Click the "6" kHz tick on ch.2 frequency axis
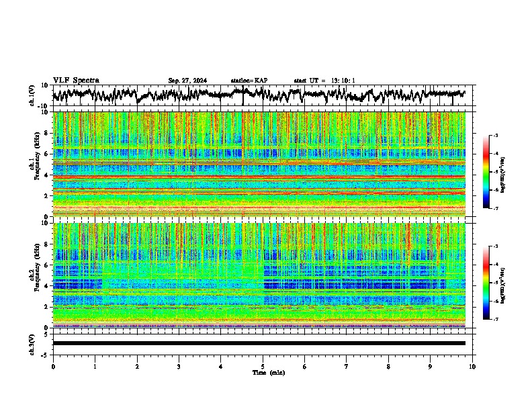Image resolution: width=532 pixels, height=411 pixels. 47,265
